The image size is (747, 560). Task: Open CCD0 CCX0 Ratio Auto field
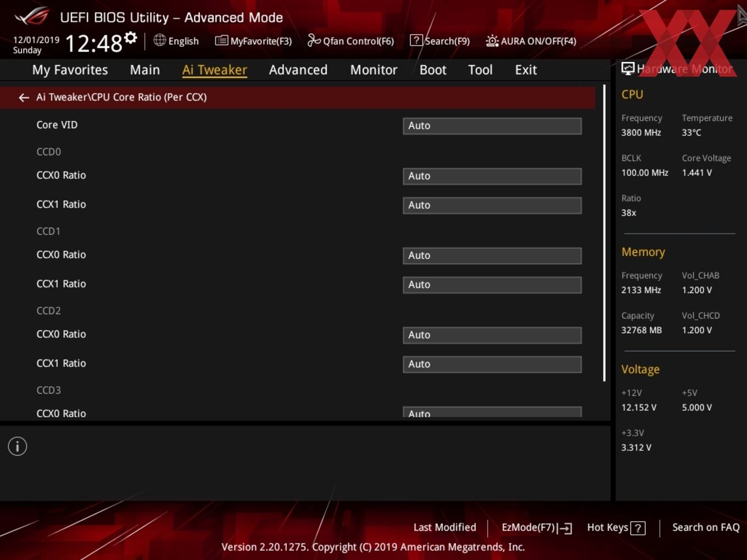[x=492, y=176]
